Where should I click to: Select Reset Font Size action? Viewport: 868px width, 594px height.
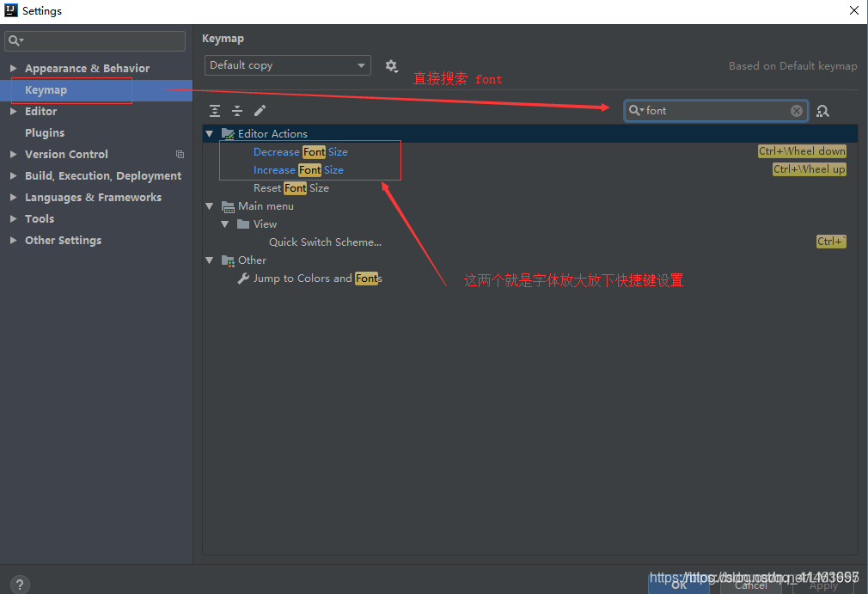pos(291,188)
